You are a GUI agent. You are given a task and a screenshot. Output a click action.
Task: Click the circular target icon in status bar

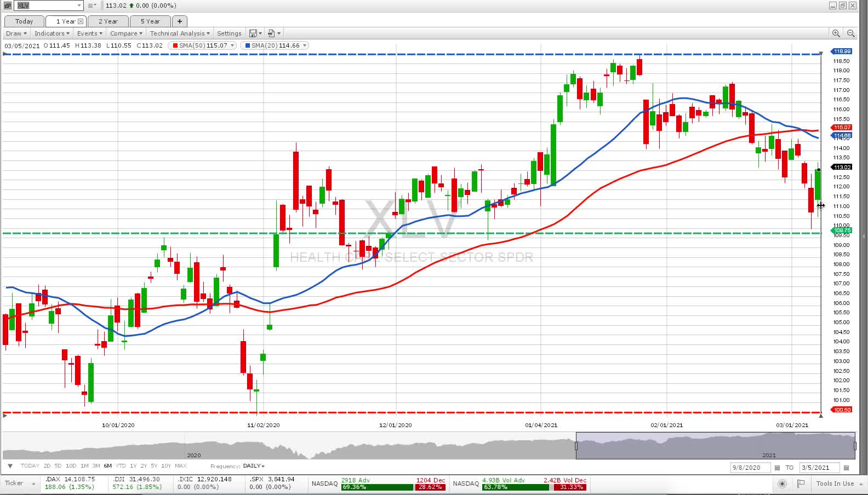click(782, 484)
